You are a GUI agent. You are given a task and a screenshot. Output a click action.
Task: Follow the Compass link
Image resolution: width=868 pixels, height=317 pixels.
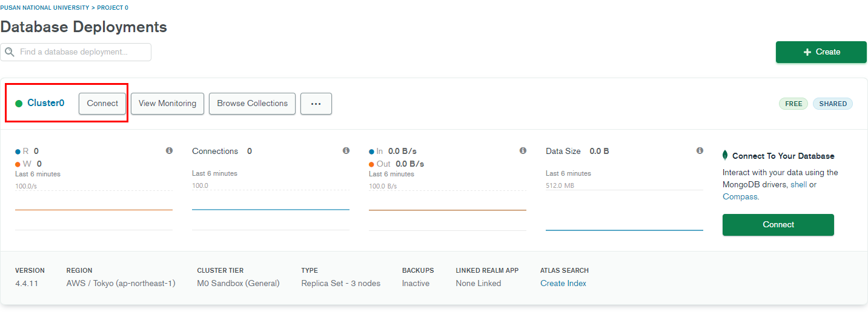[x=740, y=196]
